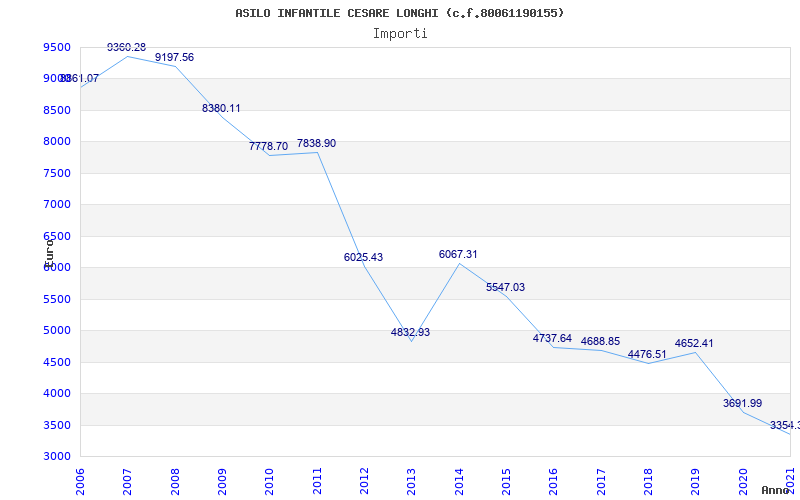
Task: Click x-axis year 2007
Action: click(127, 481)
